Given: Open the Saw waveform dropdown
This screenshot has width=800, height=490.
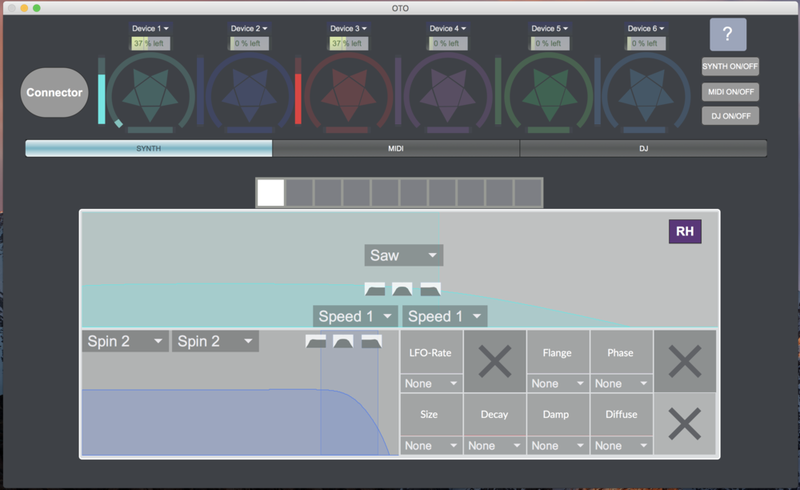Looking at the screenshot, I should point(403,255).
